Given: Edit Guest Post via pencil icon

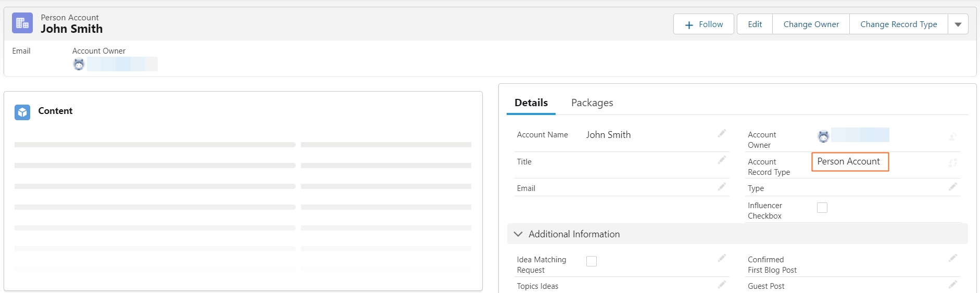Looking at the screenshot, I should coord(953,285).
